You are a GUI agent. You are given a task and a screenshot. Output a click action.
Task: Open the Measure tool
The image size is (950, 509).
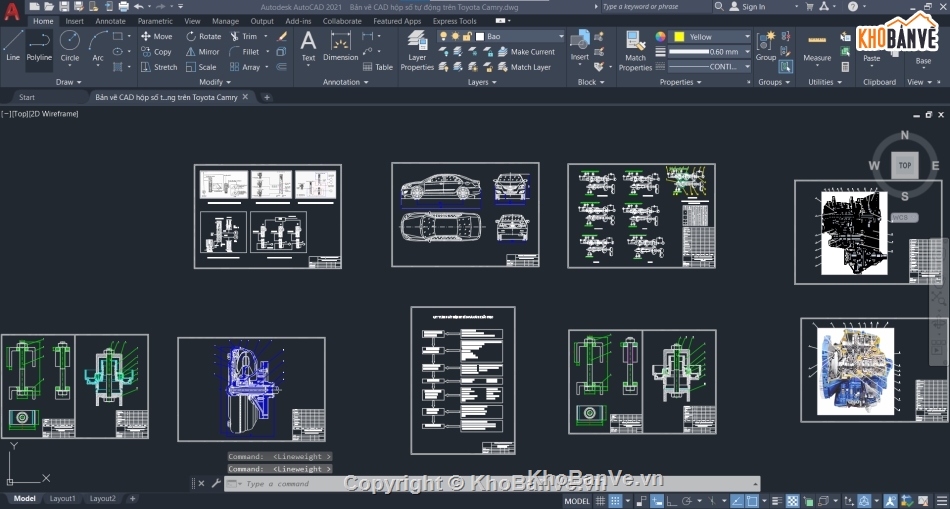click(817, 47)
